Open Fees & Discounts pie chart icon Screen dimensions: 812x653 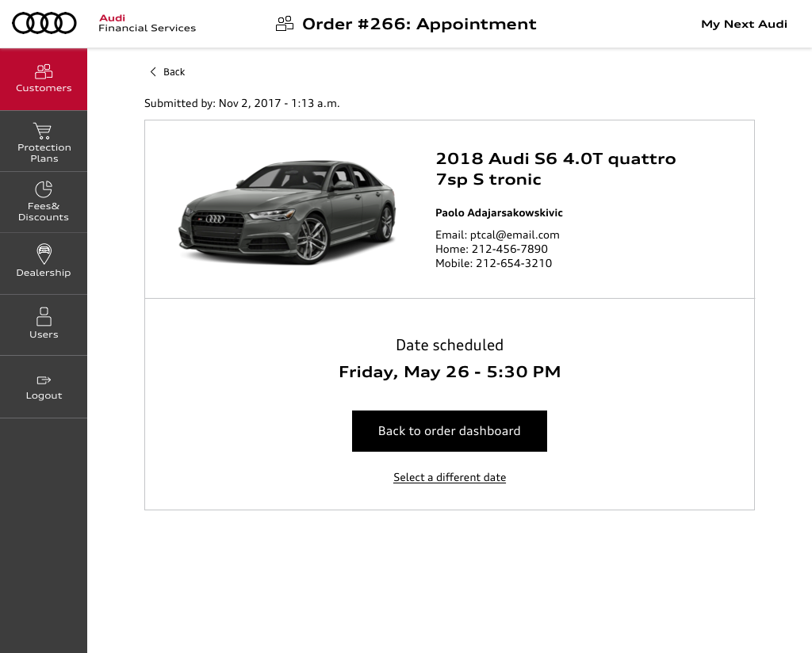pos(44,189)
